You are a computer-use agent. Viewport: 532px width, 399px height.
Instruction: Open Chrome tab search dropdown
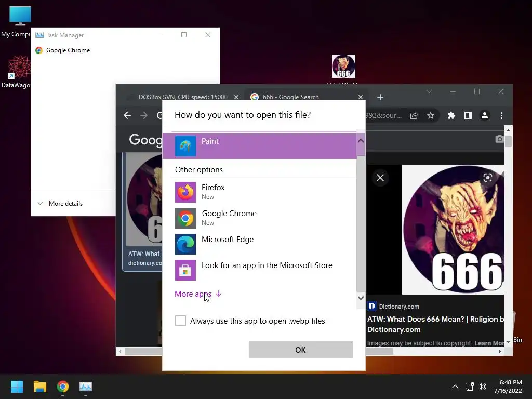pos(429,91)
